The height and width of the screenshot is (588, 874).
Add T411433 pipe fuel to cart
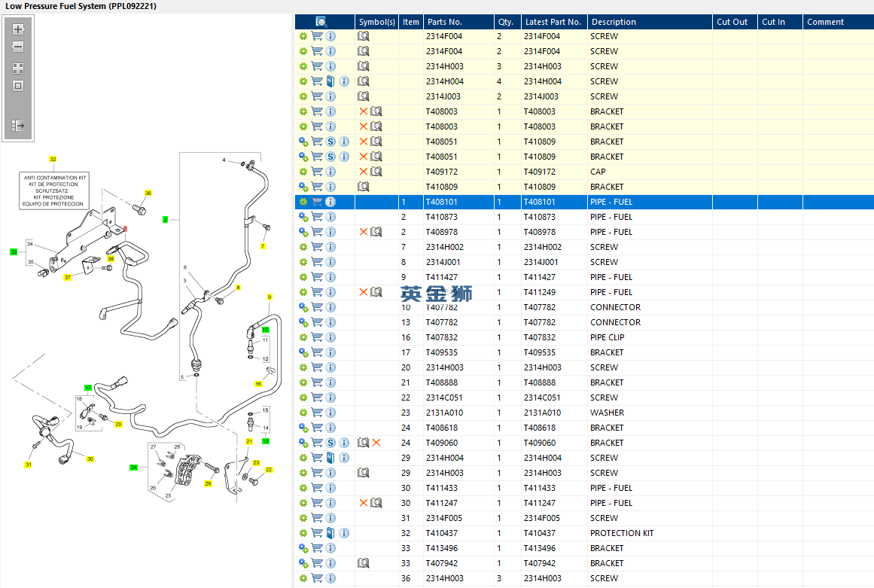pos(317,488)
